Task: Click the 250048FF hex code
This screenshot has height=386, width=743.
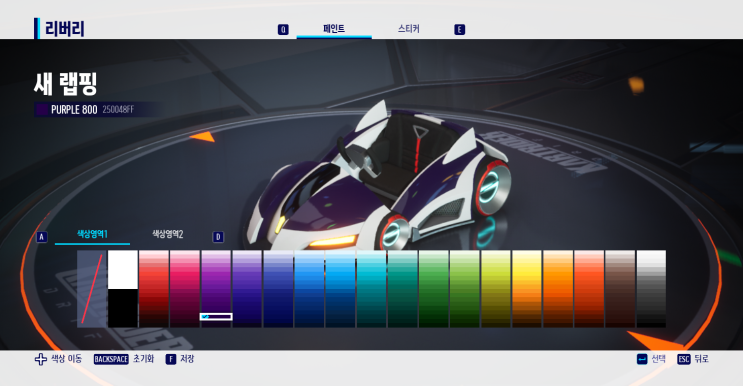Action: (x=118, y=110)
